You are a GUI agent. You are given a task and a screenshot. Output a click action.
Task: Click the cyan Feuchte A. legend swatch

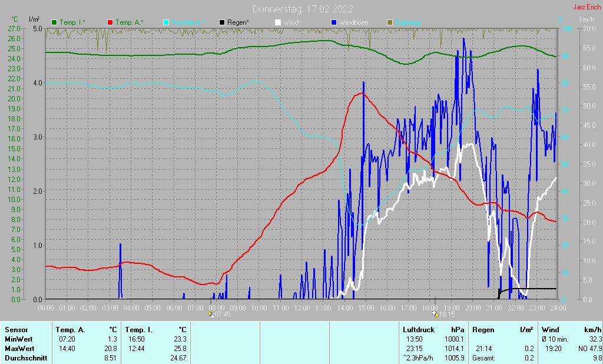point(166,23)
